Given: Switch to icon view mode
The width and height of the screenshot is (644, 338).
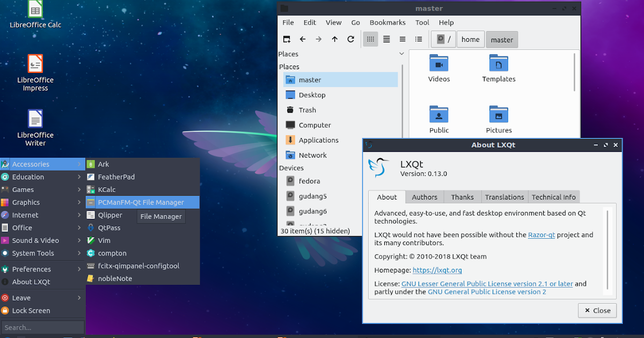Looking at the screenshot, I should tap(370, 39).
